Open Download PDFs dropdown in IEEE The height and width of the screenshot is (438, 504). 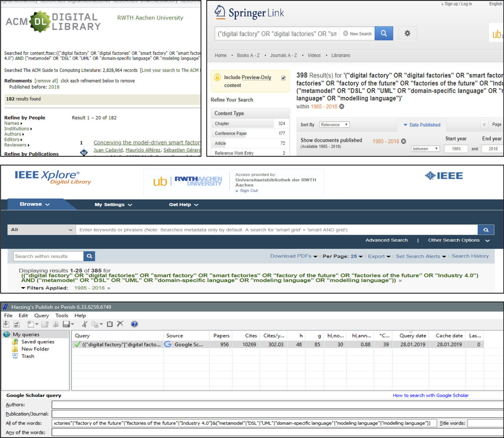(294, 256)
